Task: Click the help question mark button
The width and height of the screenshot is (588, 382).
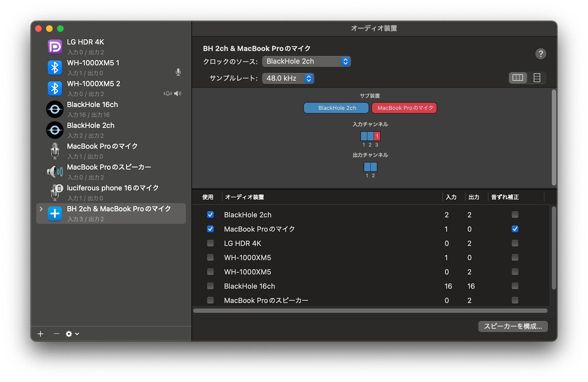Action: (540, 54)
